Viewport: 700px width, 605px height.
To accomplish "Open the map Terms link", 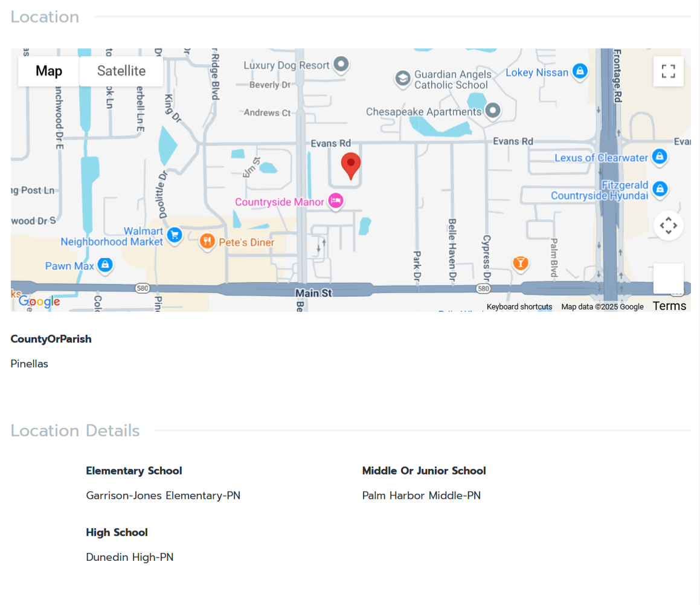I will coord(669,306).
